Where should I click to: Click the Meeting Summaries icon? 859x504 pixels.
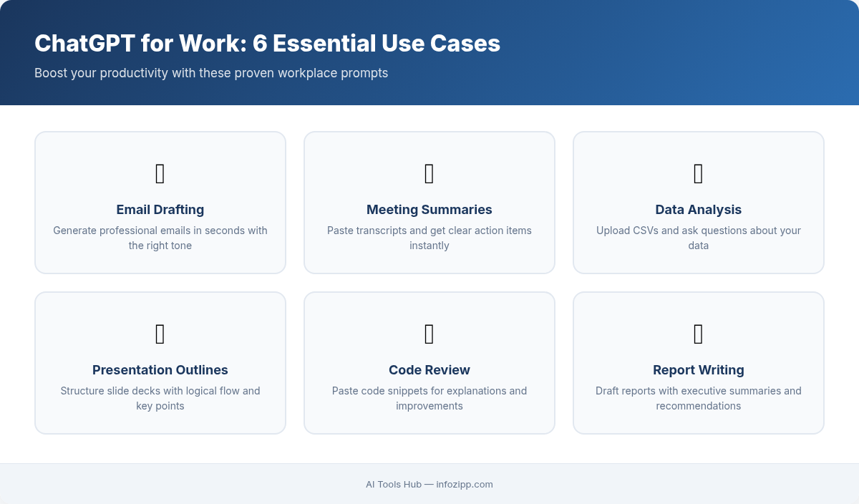[x=429, y=173]
